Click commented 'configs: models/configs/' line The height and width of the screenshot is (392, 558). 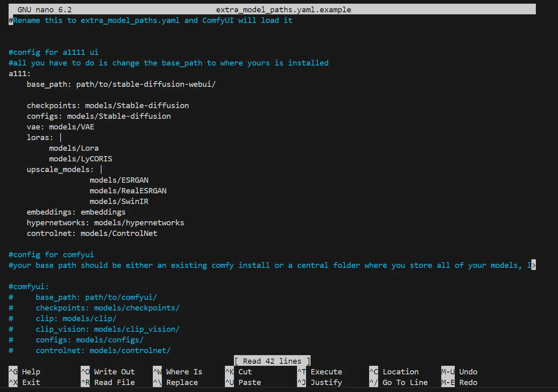pos(76,340)
